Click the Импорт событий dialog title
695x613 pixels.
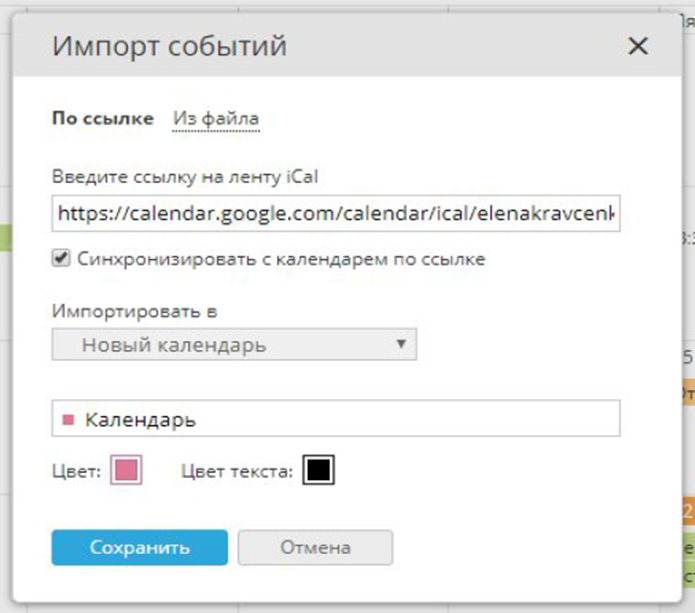(169, 46)
